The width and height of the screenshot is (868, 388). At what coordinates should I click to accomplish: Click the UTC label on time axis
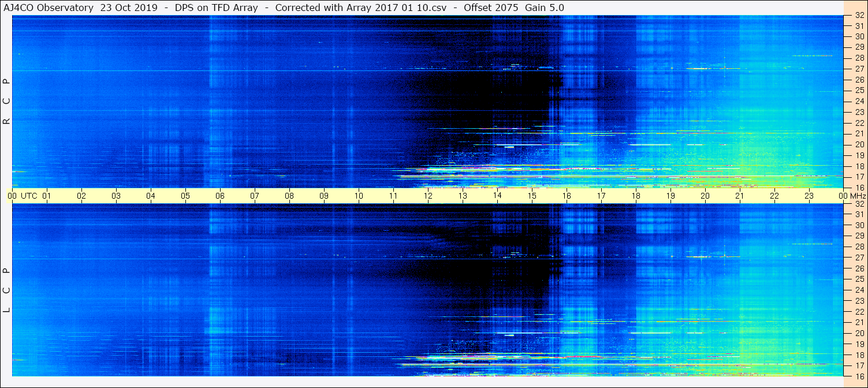pos(29,196)
